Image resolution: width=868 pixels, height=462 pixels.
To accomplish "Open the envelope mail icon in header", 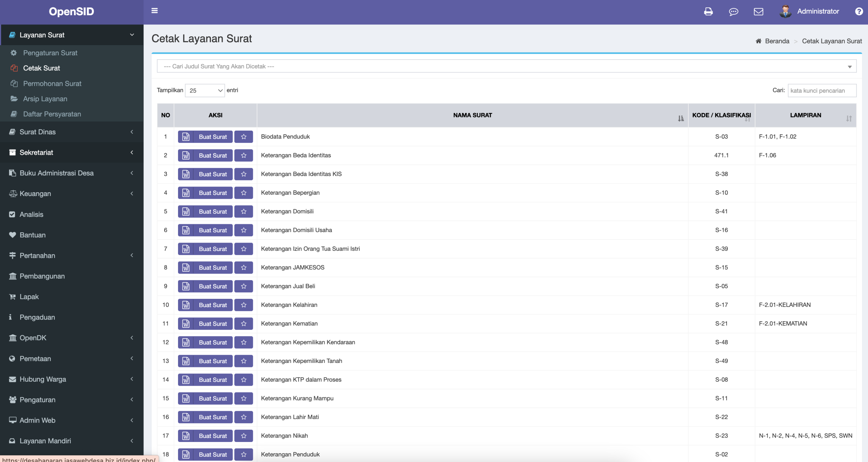I will (x=758, y=12).
